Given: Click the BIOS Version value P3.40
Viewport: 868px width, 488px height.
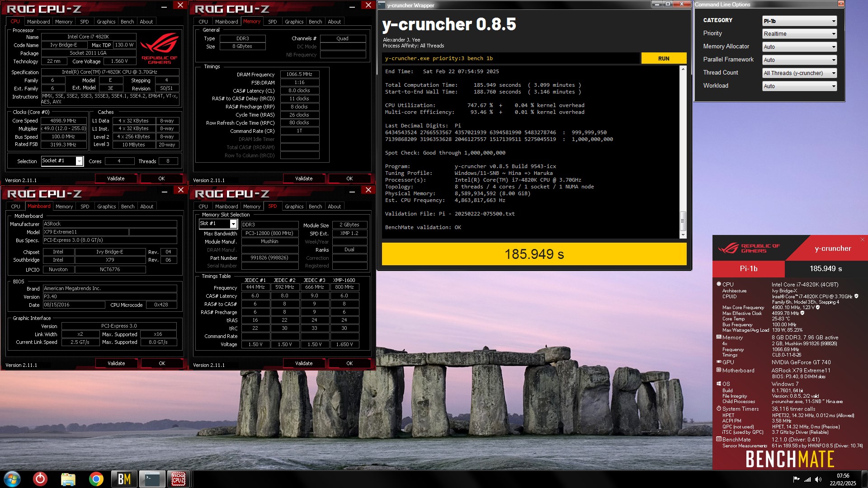Looking at the screenshot, I should pos(110,296).
